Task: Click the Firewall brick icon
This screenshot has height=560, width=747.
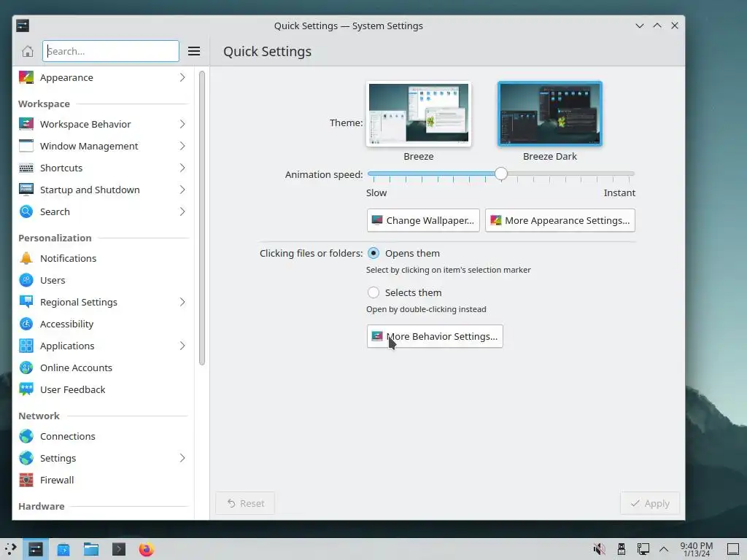Action: pyautogui.click(x=26, y=480)
